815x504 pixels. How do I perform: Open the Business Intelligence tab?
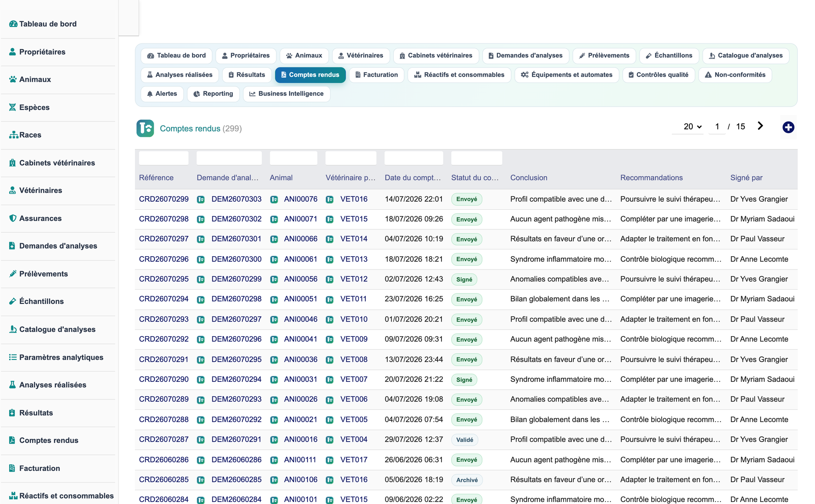click(286, 94)
